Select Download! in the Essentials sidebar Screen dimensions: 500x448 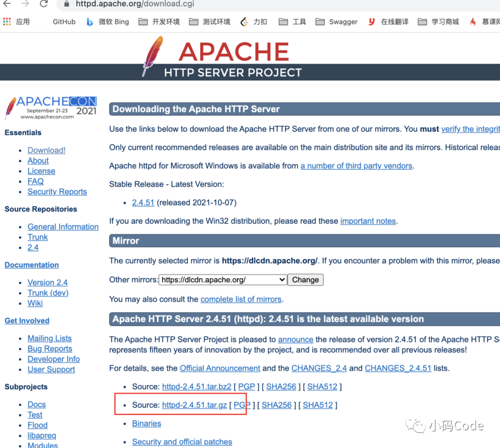(46, 150)
